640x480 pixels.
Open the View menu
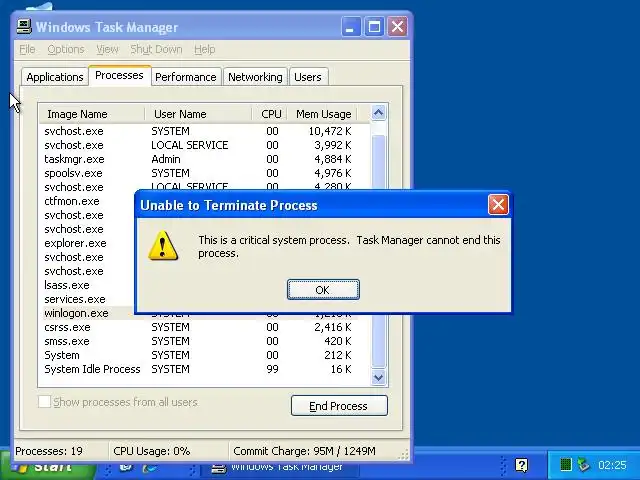pyautogui.click(x=107, y=49)
